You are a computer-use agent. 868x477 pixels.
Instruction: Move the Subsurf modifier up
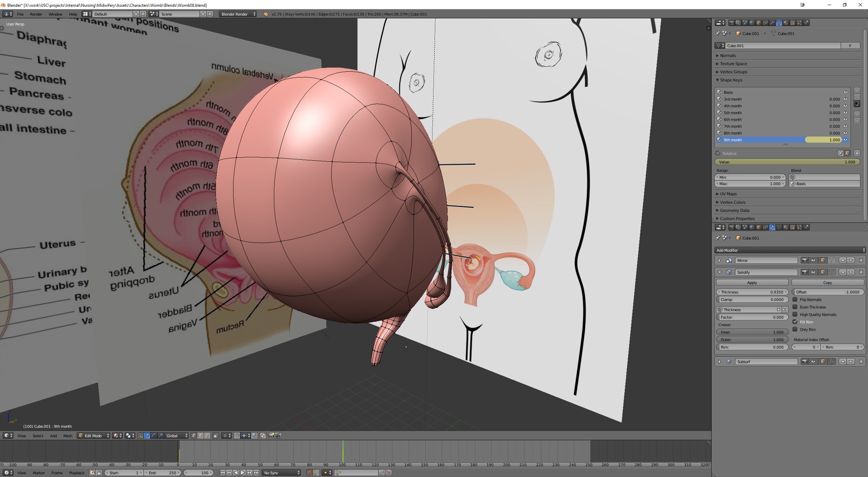[842, 362]
